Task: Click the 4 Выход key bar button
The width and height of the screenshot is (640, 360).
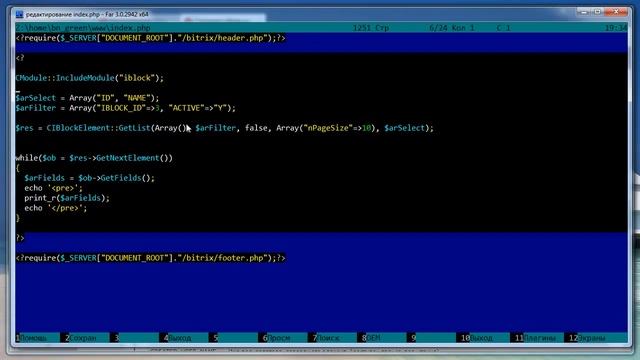Action: (177, 338)
